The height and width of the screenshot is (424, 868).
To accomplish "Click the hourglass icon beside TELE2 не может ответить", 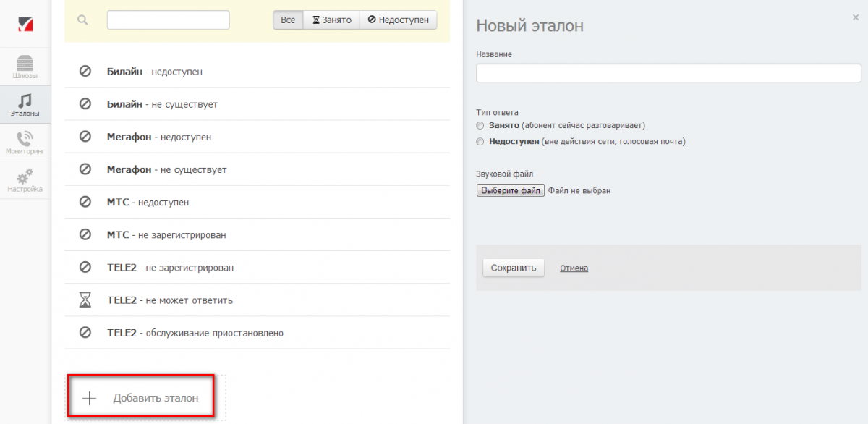I will pos(85,300).
